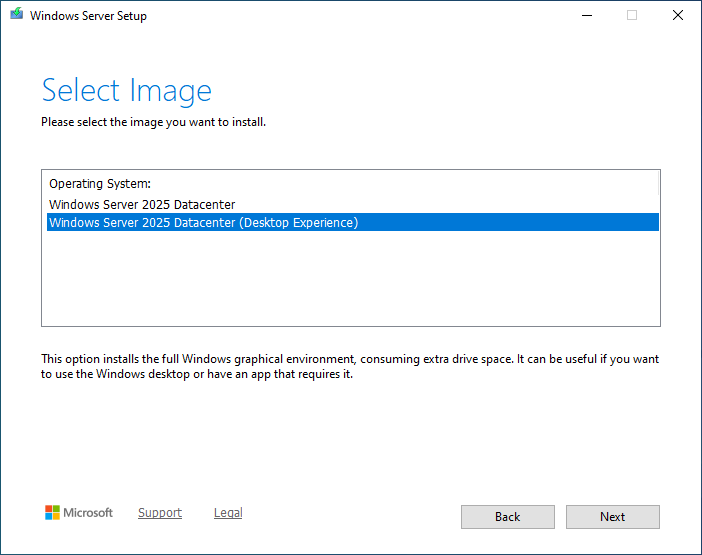Go to the previous page with Back
702x555 pixels.
[x=507, y=517]
